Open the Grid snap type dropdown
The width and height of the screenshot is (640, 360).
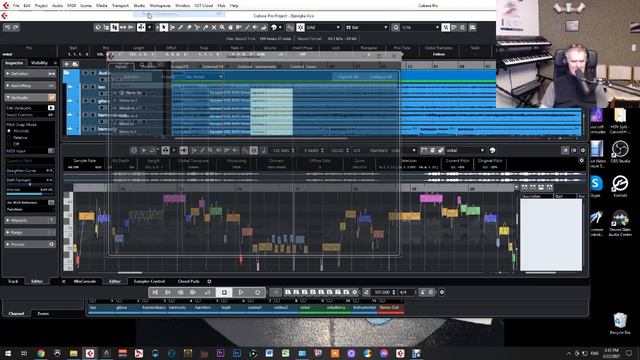(323, 27)
